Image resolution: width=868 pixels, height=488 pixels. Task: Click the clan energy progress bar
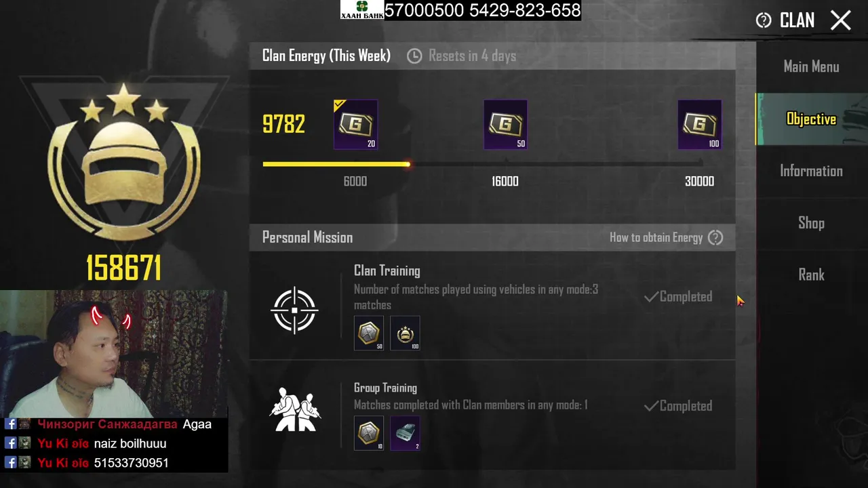[483, 164]
